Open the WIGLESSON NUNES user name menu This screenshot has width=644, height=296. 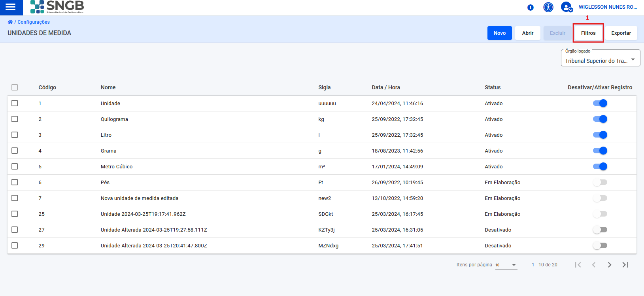pos(608,7)
